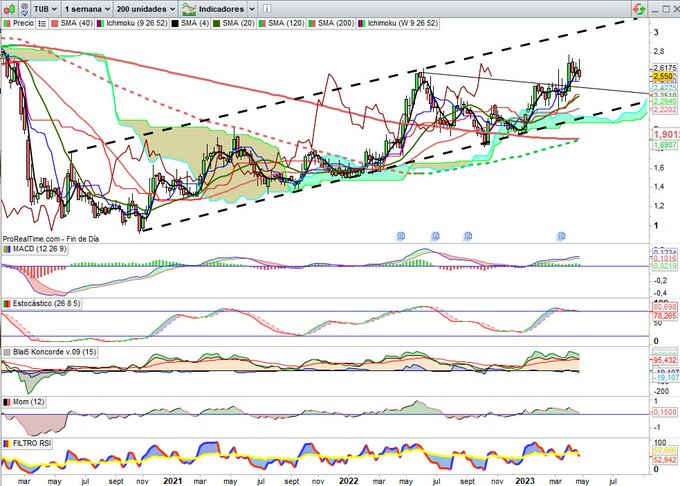Click the 78,285 Estocástico value label

pyautogui.click(x=664, y=316)
